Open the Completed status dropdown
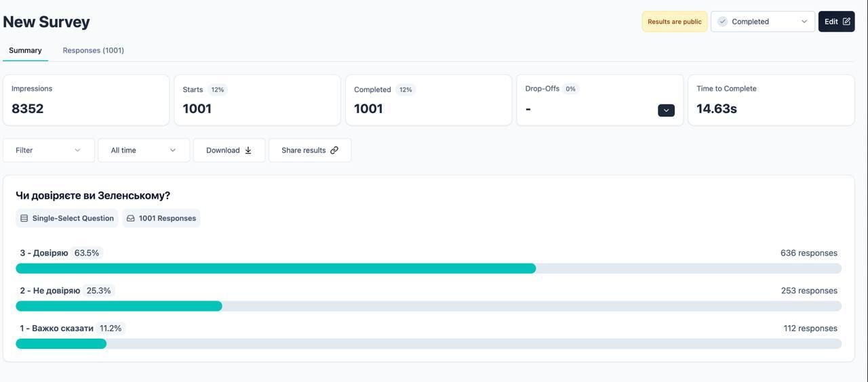The width and height of the screenshot is (868, 382). point(762,22)
